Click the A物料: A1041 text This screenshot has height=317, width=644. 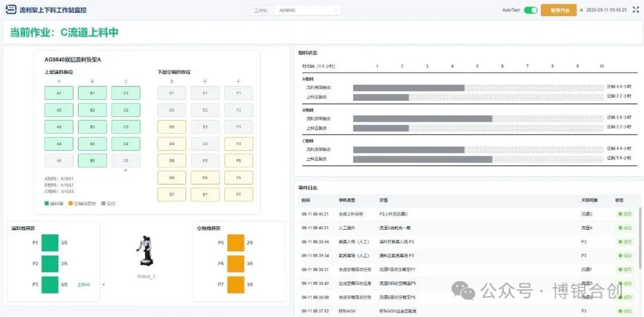click(59, 178)
